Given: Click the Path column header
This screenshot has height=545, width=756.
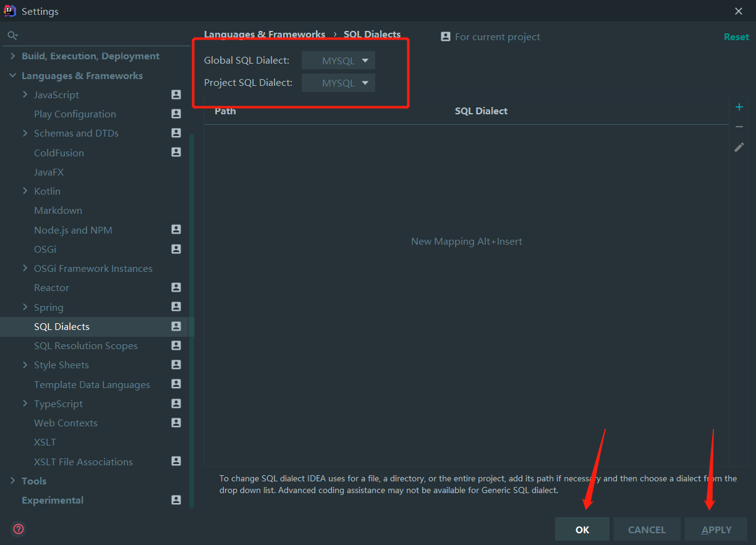Looking at the screenshot, I should (225, 111).
